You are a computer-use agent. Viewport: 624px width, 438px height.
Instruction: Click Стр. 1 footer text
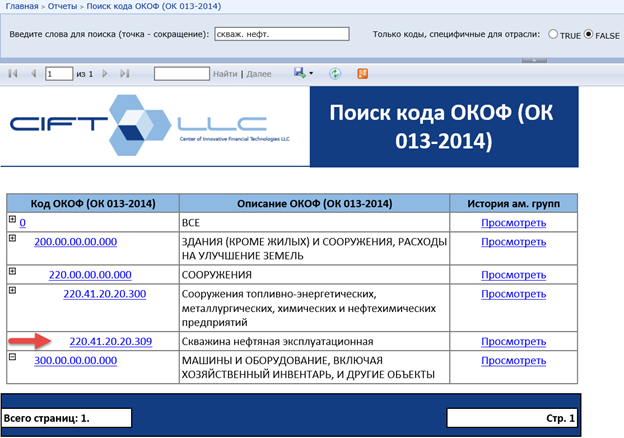coord(560,419)
